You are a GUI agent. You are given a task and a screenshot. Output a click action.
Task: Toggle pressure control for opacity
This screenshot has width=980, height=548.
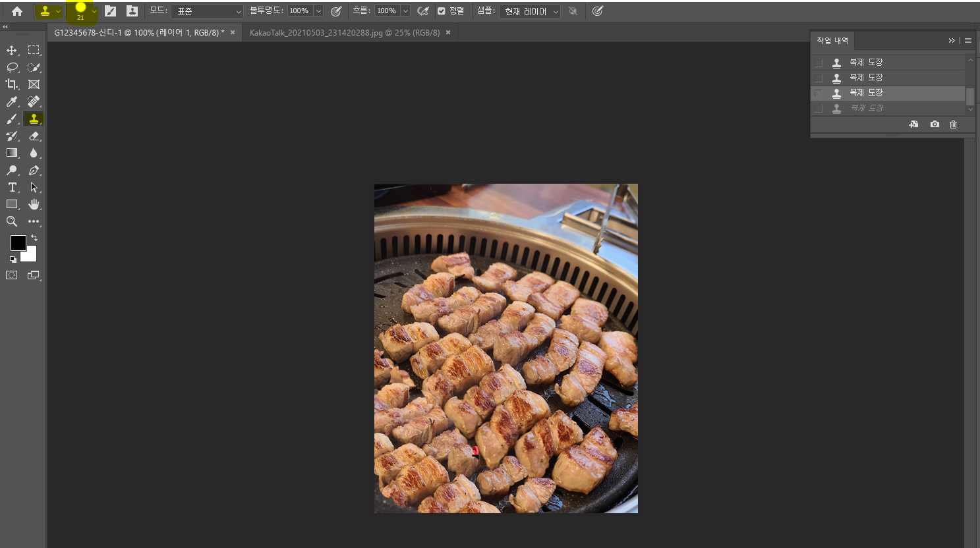[x=336, y=11]
